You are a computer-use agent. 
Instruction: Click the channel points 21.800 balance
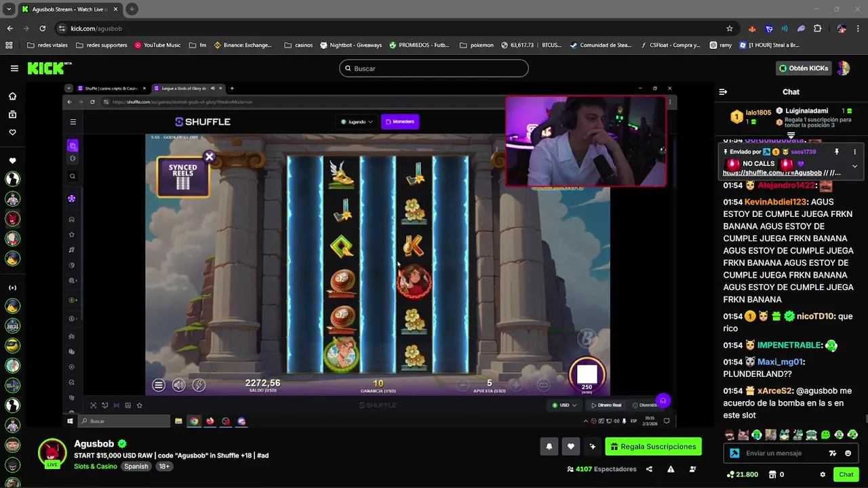742,474
